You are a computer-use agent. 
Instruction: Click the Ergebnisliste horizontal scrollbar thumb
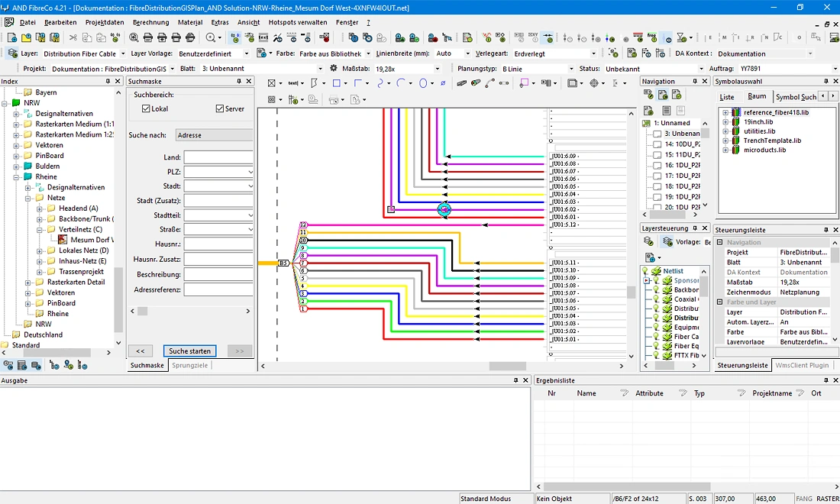[627, 486]
